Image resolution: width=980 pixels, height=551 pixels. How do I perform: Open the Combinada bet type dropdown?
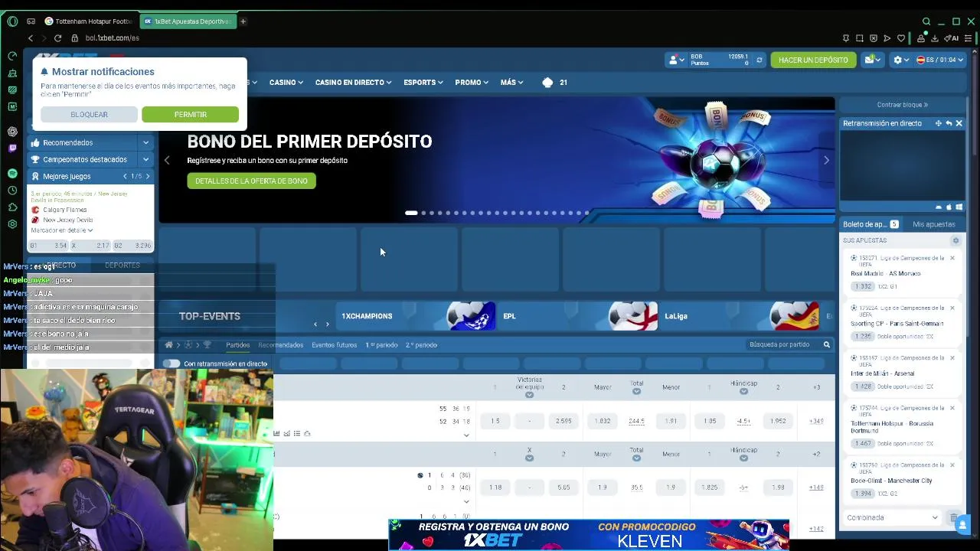(893, 517)
